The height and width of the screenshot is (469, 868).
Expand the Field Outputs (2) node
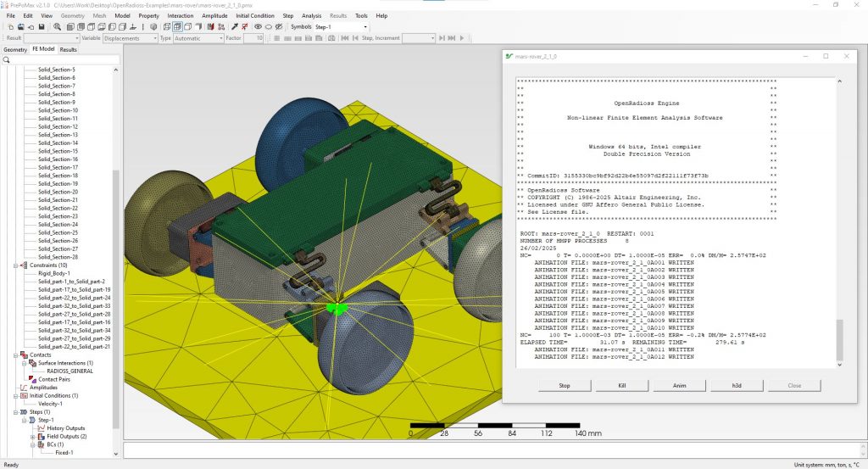pyautogui.click(x=33, y=436)
